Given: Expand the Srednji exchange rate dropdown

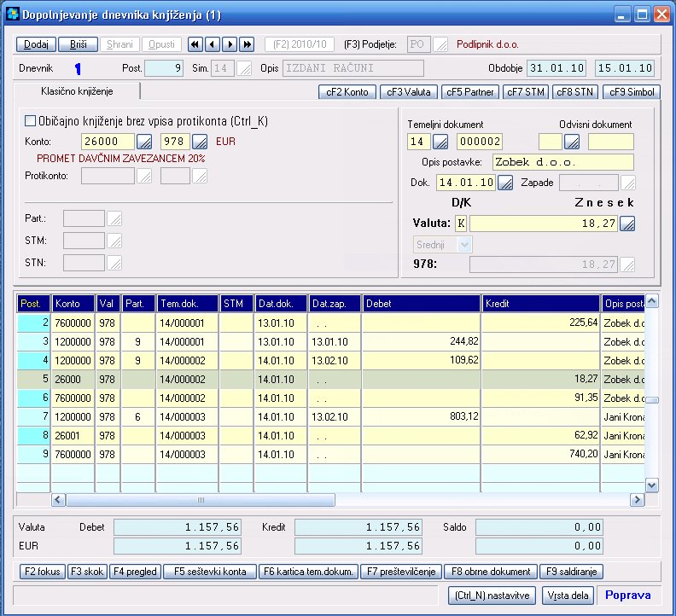Looking at the screenshot, I should coord(465,245).
